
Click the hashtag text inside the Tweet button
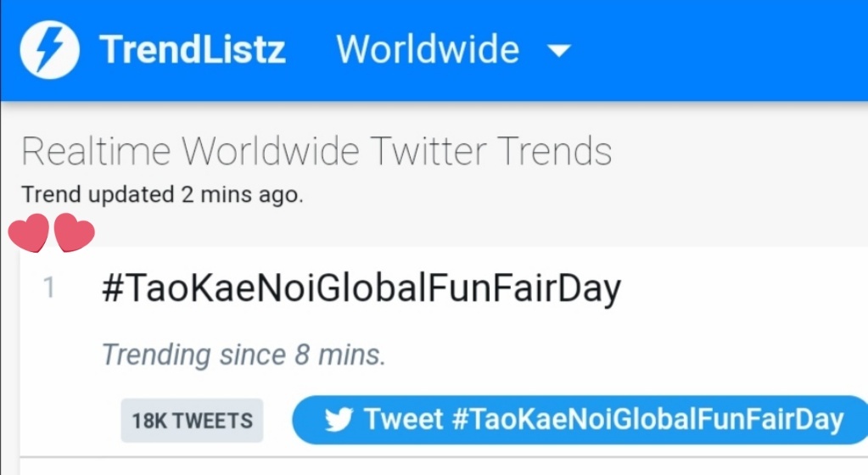[648, 420]
